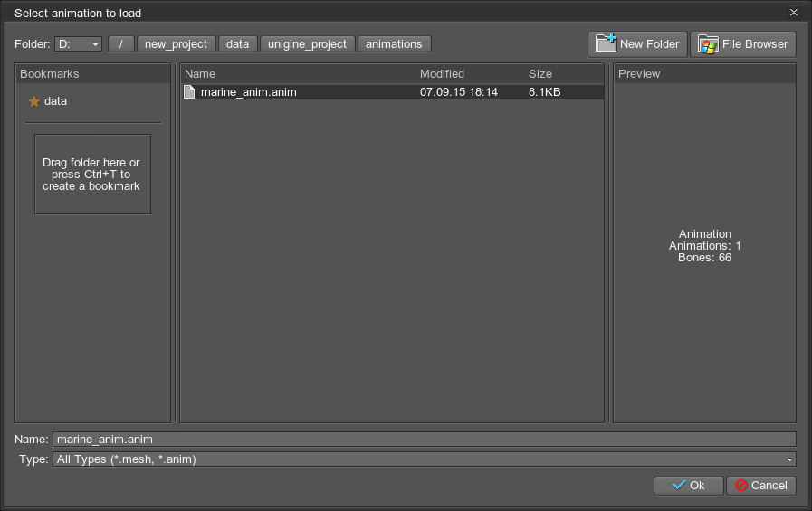
Task: Click the star icon beside data bookmark
Action: pyautogui.click(x=34, y=101)
